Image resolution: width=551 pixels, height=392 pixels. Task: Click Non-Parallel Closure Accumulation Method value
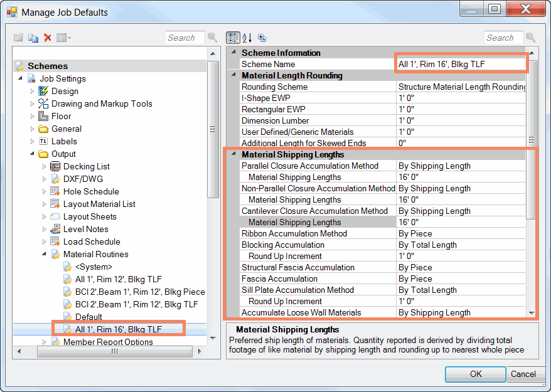coord(461,188)
